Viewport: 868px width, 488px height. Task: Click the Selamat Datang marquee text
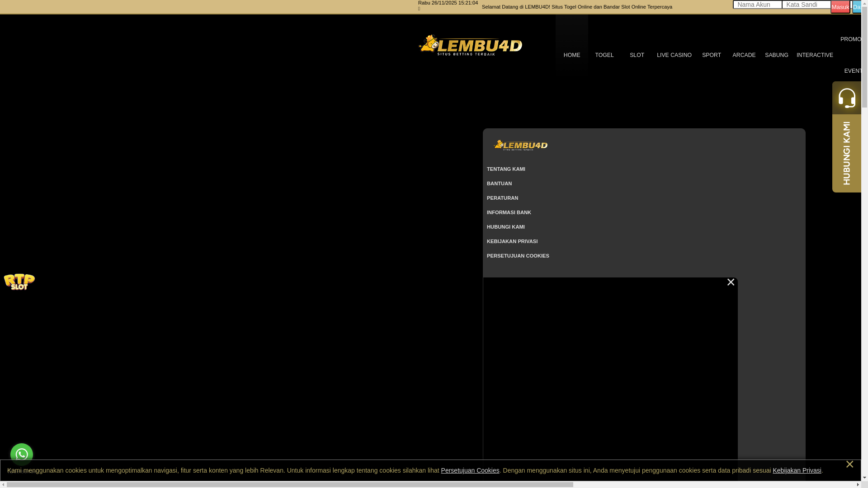[x=577, y=7]
